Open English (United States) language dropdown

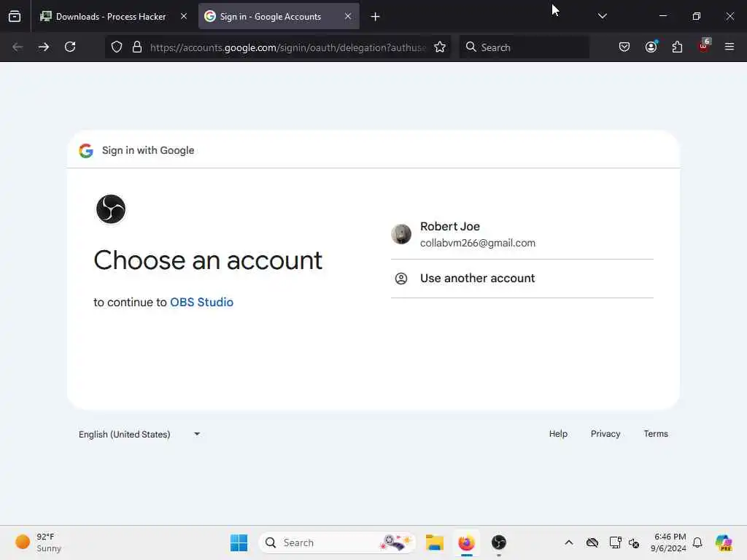[x=139, y=435]
